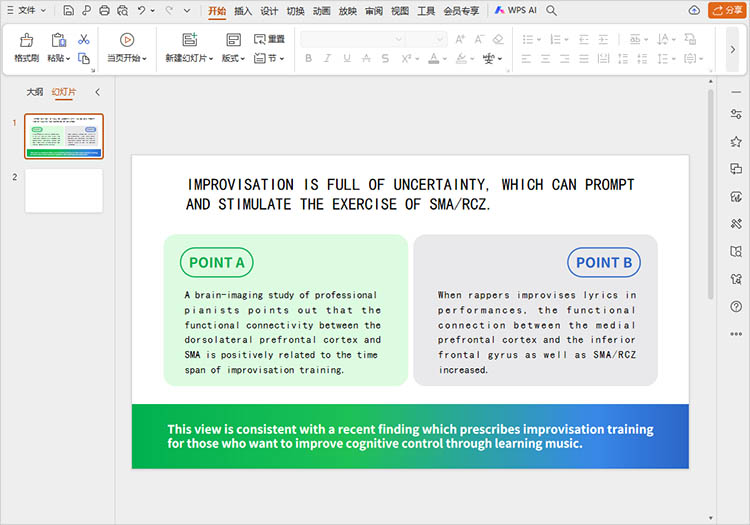The width and height of the screenshot is (750, 525).
Task: Toggle italic text formatting
Action: coord(327,59)
